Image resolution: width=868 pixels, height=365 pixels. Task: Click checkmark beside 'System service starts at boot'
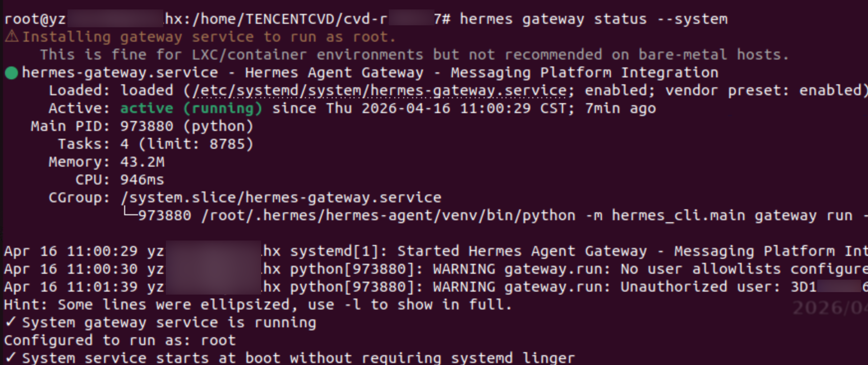[10, 358]
